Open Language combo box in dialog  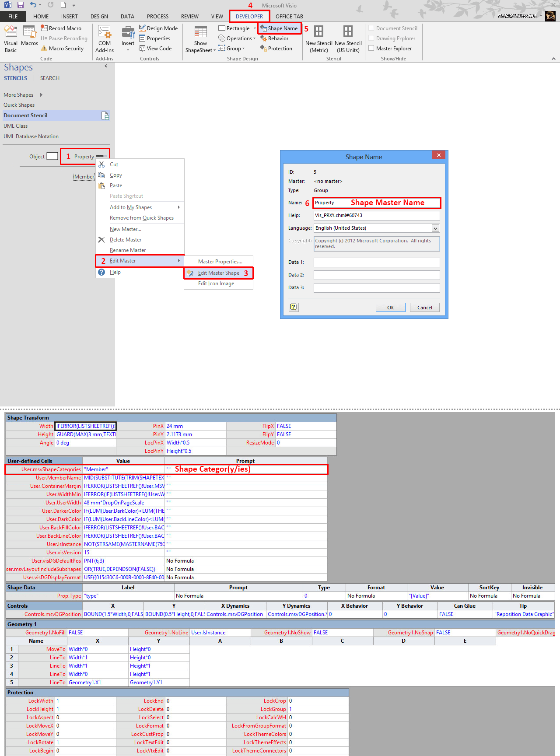435,228
